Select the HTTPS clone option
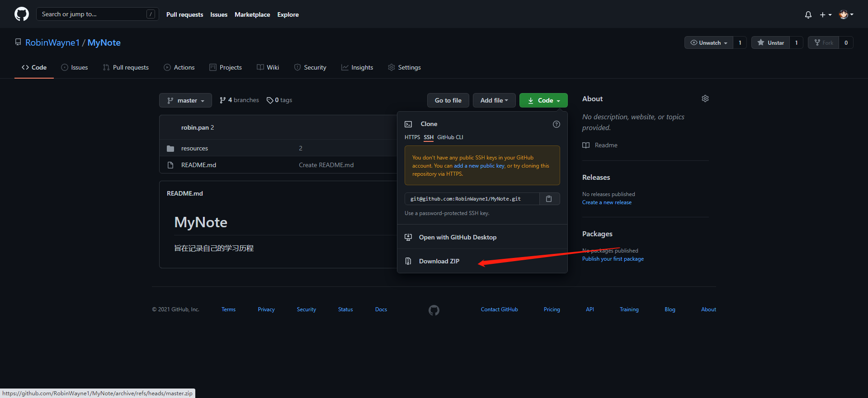 (412, 137)
